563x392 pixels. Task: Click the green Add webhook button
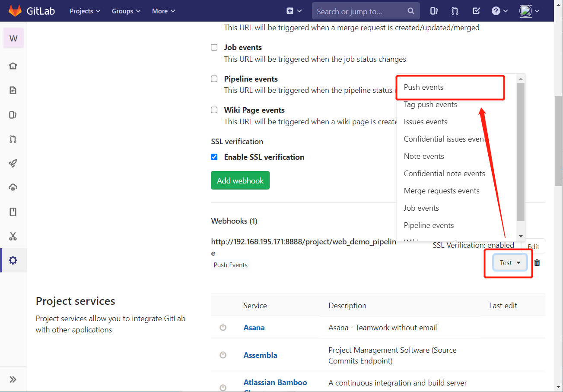point(240,180)
